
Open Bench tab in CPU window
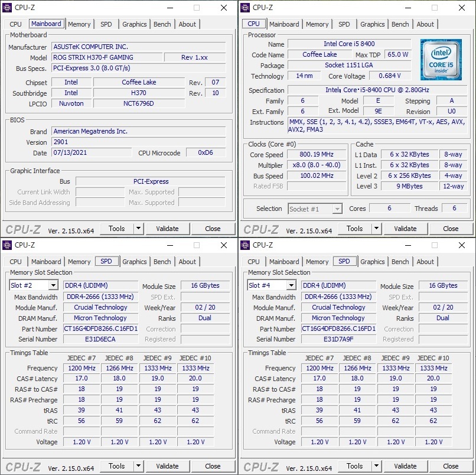click(400, 24)
